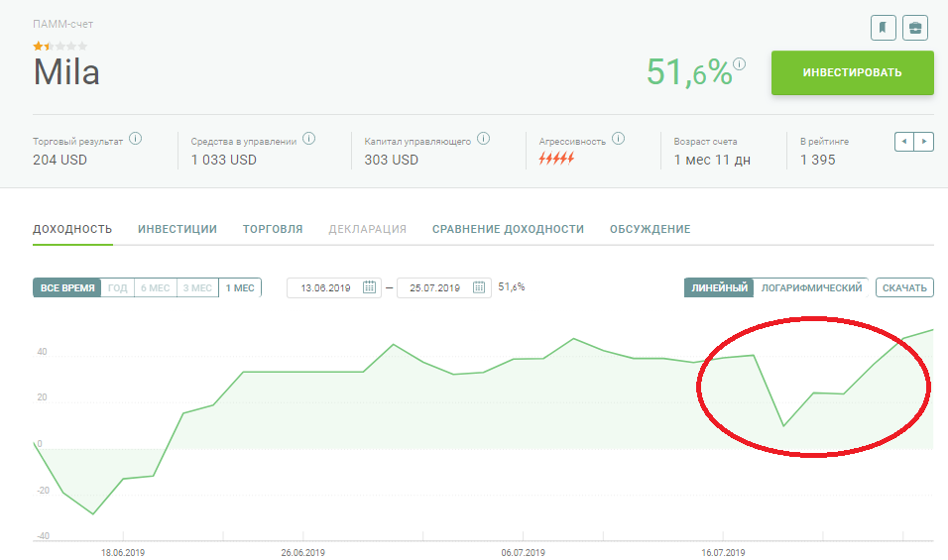Image resolution: width=948 pixels, height=560 pixels.
Task: Select the 6 МЕС period toggle
Action: point(156,287)
